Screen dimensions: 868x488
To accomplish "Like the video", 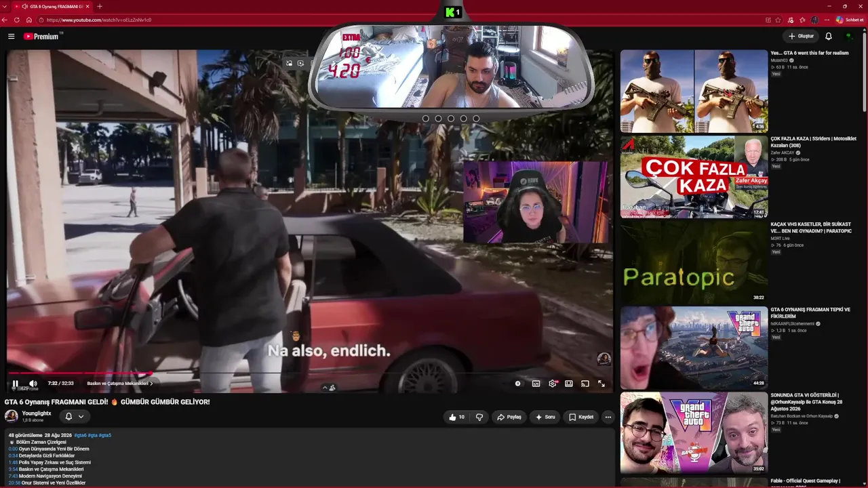I will pyautogui.click(x=457, y=417).
